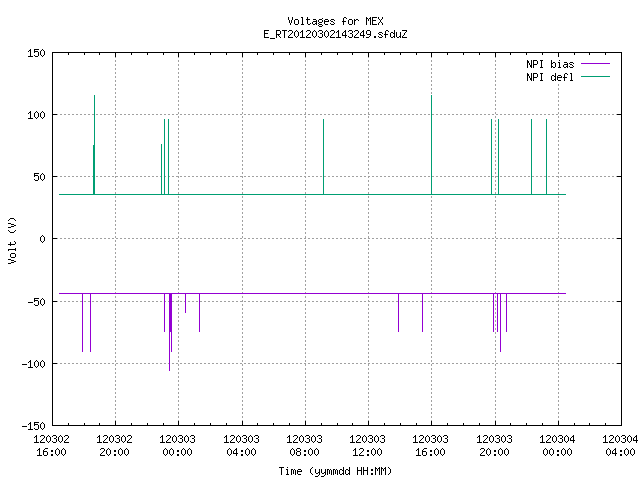Image resolution: width=640 pixels, height=480 pixels.
Task: Click the x-axis tick label "120304 04:00"
Action: (x=620, y=446)
